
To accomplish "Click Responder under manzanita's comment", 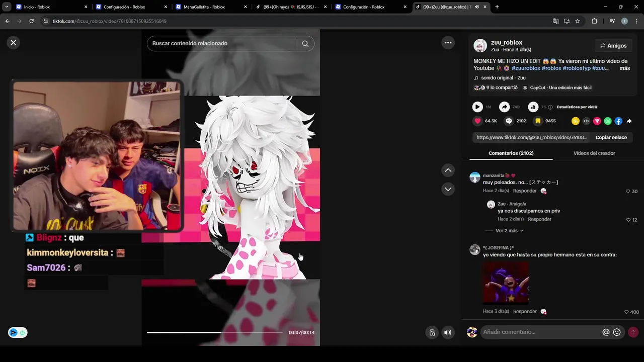I will tap(525, 191).
